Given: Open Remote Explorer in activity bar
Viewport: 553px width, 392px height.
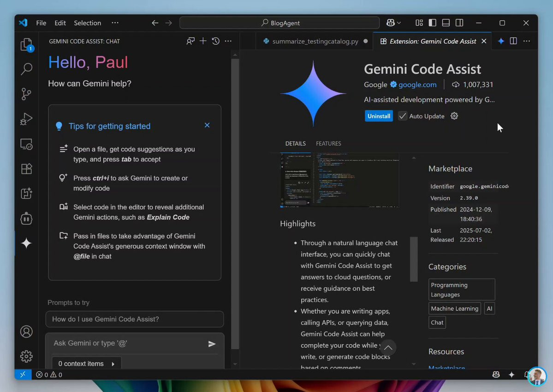Looking at the screenshot, I should click(x=26, y=144).
